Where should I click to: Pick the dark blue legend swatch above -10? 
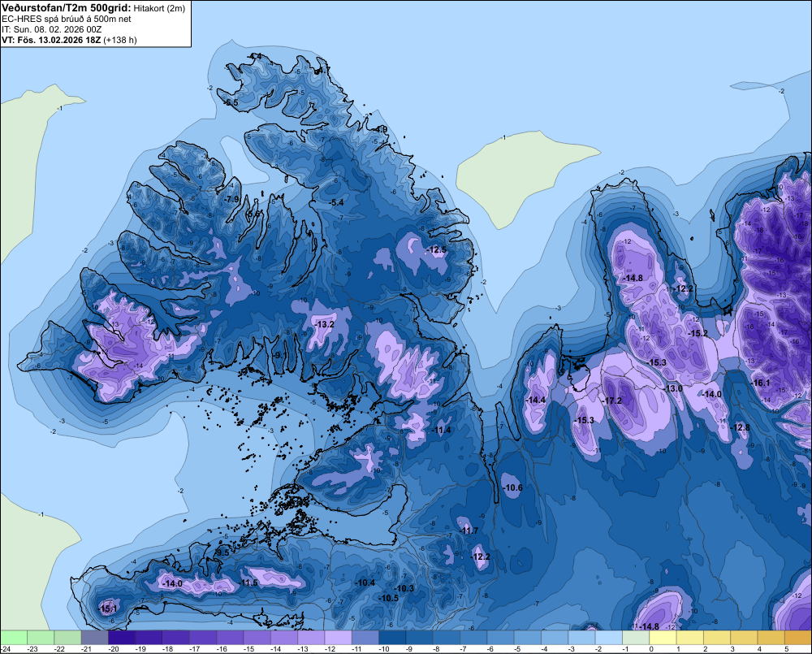click(392, 638)
